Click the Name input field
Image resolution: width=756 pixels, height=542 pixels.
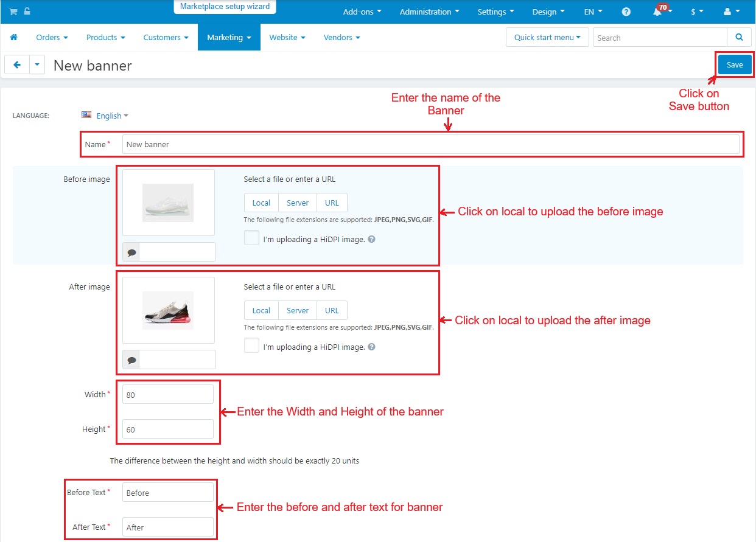tap(430, 144)
